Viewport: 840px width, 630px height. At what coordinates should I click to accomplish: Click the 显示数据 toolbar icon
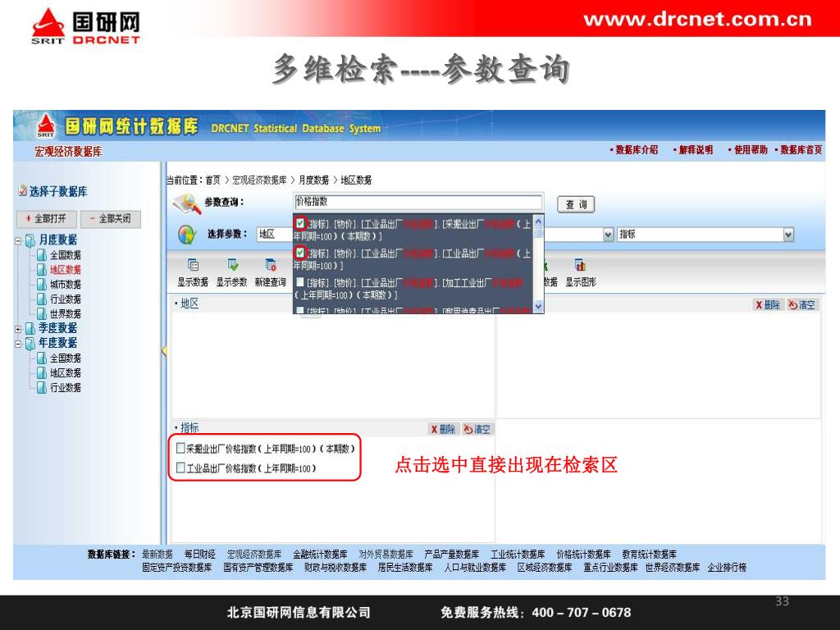pos(193,265)
